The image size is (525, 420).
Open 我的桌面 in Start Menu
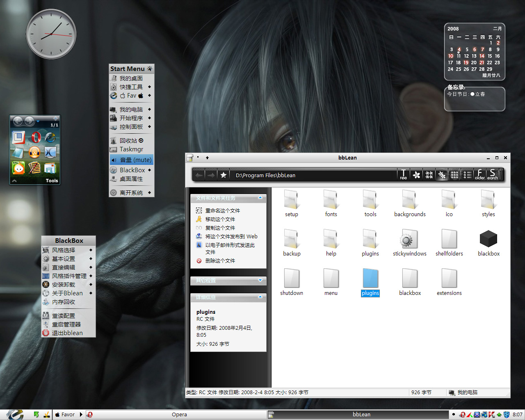click(x=132, y=78)
